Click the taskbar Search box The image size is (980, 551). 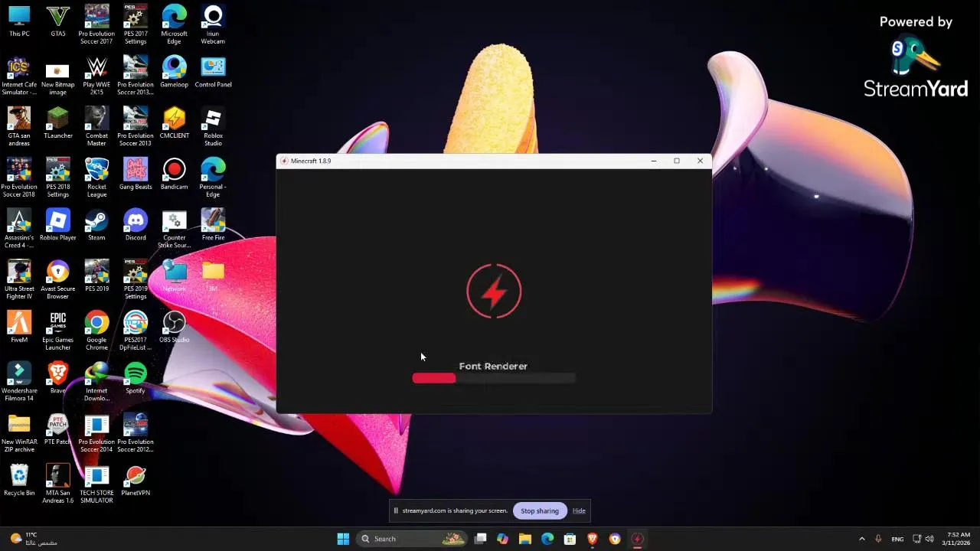(411, 539)
